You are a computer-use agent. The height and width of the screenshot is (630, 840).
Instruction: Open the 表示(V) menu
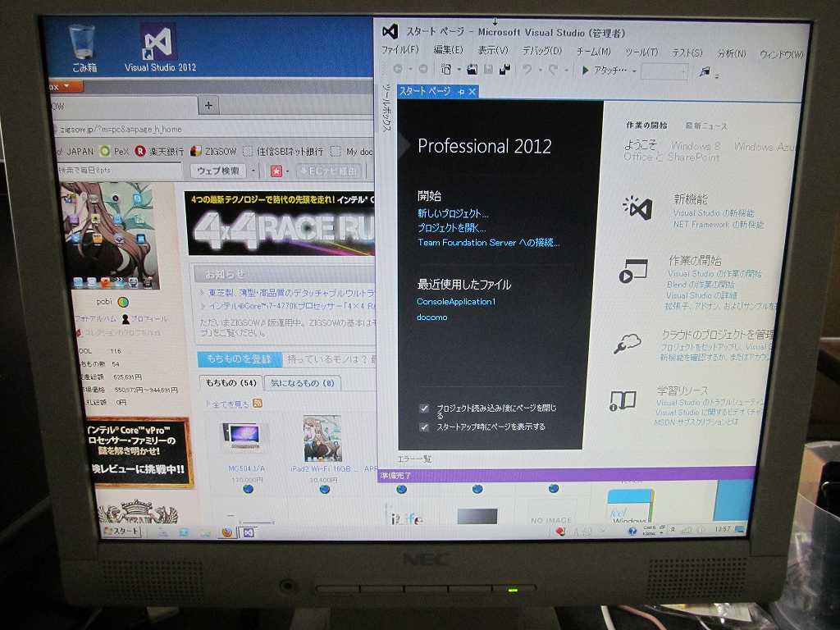pyautogui.click(x=492, y=50)
